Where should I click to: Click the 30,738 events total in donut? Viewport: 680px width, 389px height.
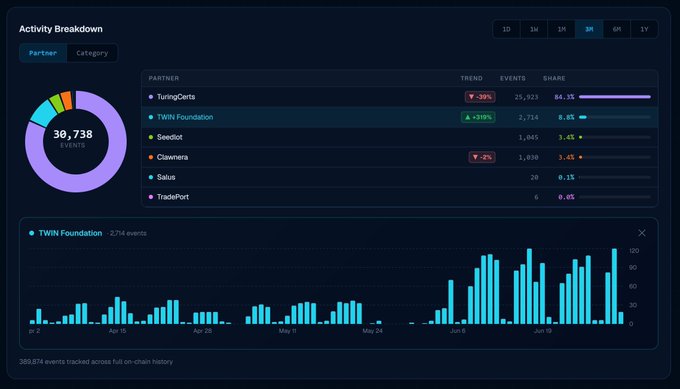pos(73,134)
